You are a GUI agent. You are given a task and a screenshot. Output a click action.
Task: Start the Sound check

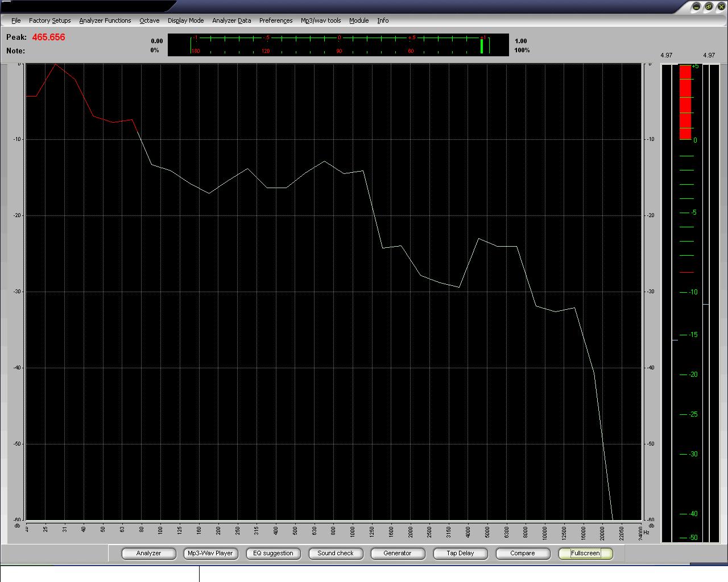click(336, 553)
